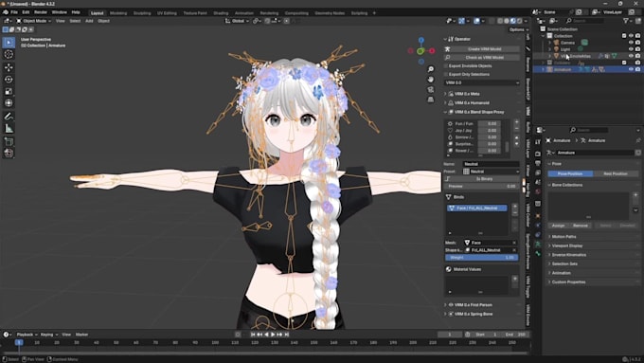Play the animation forward
This screenshot has height=363, width=644.
(273, 335)
